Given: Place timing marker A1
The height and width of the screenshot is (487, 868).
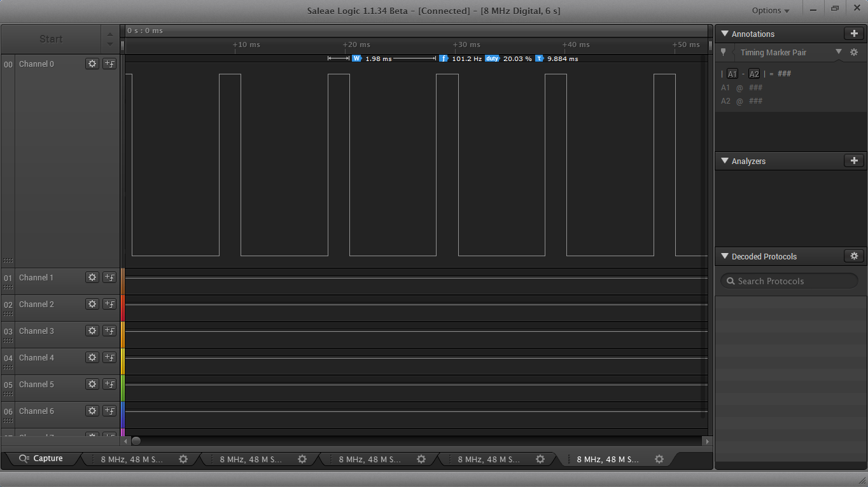Looking at the screenshot, I should coord(732,74).
